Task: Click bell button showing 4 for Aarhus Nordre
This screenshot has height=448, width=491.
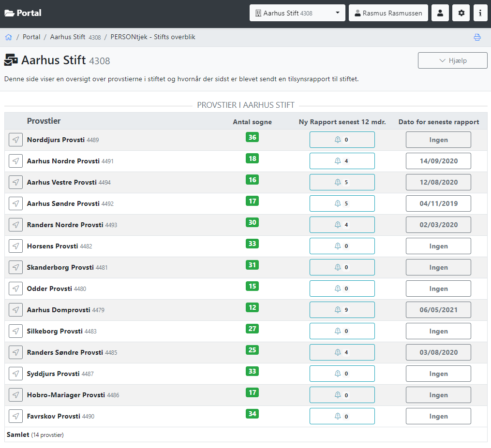Action: point(342,161)
